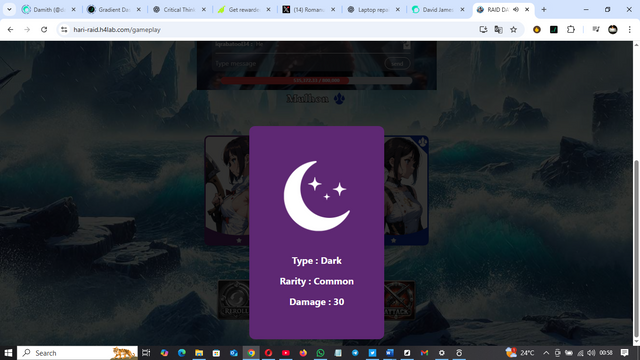Open the notification center

[x=624, y=353]
